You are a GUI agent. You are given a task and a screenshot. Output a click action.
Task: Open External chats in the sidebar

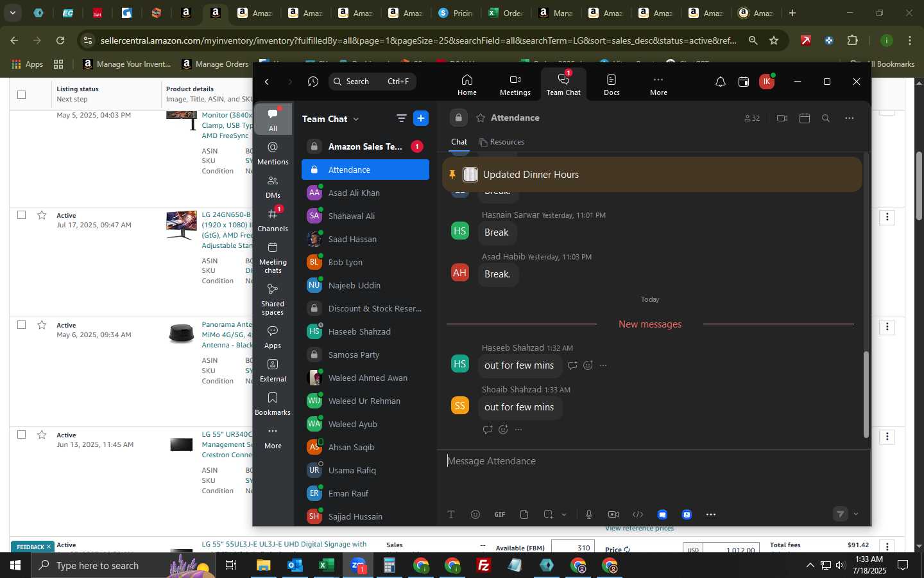coord(273,370)
